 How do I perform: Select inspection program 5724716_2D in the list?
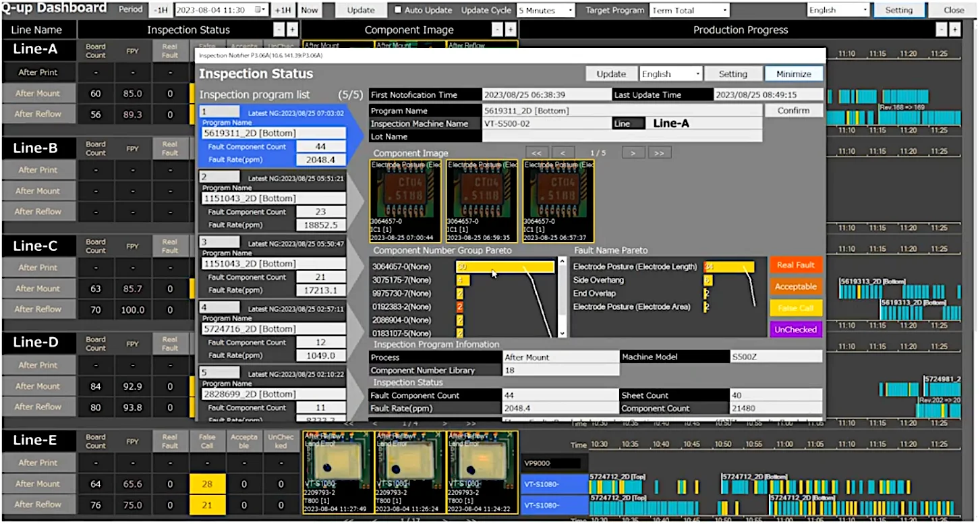pyautogui.click(x=272, y=328)
